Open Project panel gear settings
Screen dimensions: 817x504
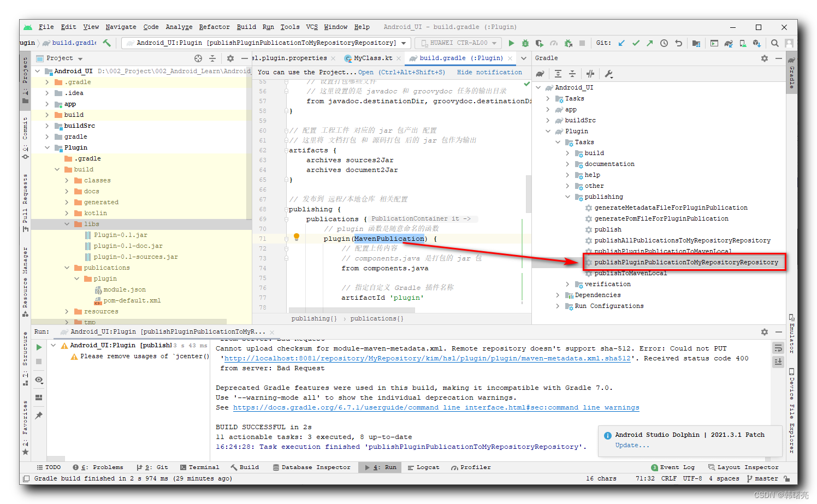coord(230,58)
